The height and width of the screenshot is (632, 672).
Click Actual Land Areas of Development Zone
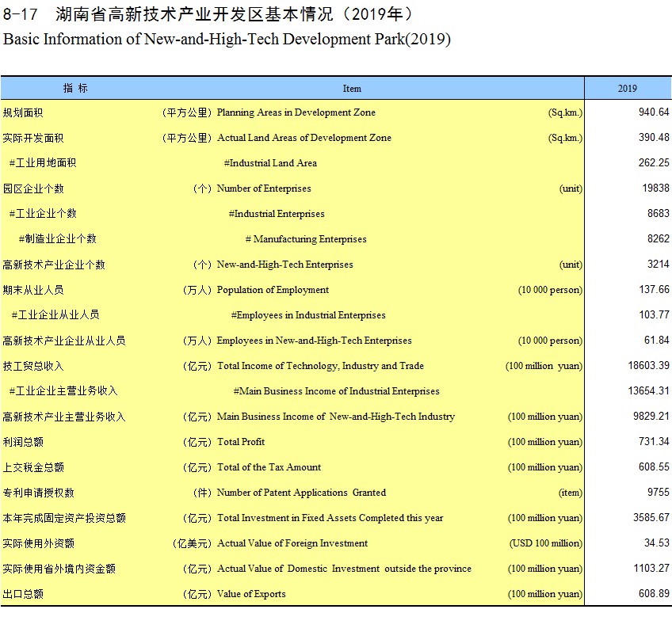[x=304, y=138]
